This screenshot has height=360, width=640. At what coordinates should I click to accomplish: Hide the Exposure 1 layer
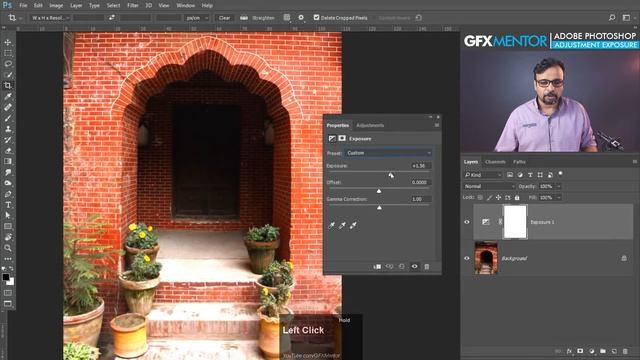click(x=467, y=222)
